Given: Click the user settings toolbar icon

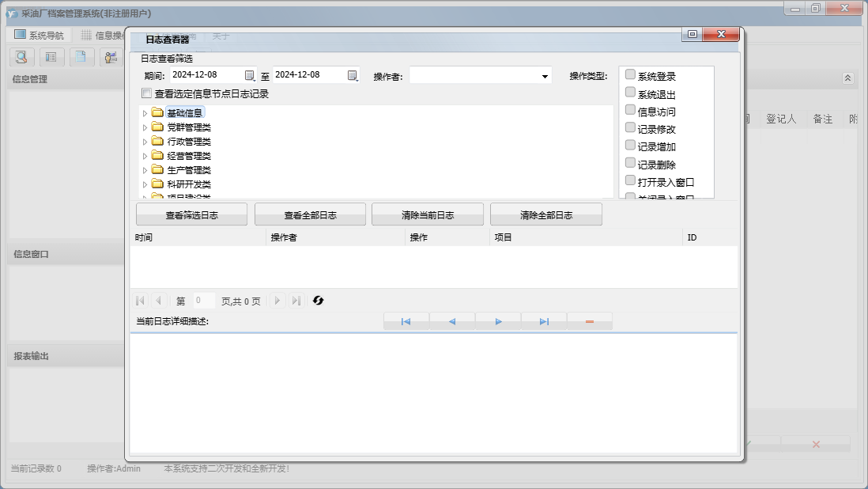Looking at the screenshot, I should pos(111,56).
